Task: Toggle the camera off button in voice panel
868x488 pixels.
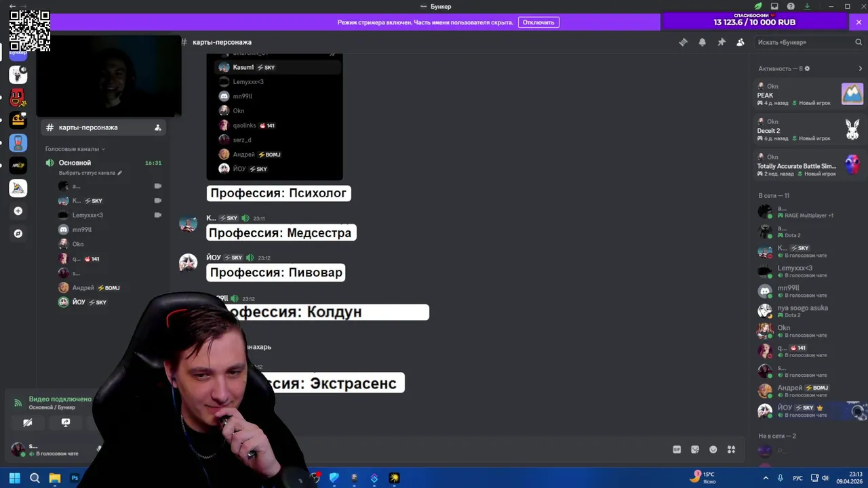Action: click(x=27, y=422)
